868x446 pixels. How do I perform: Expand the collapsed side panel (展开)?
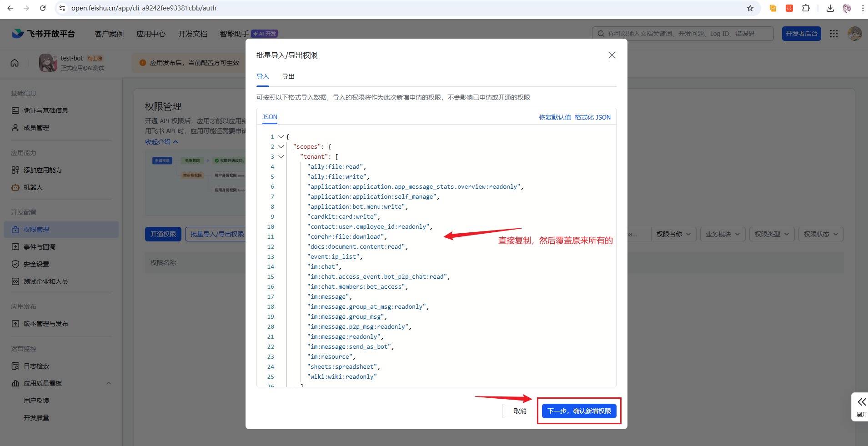click(x=861, y=406)
